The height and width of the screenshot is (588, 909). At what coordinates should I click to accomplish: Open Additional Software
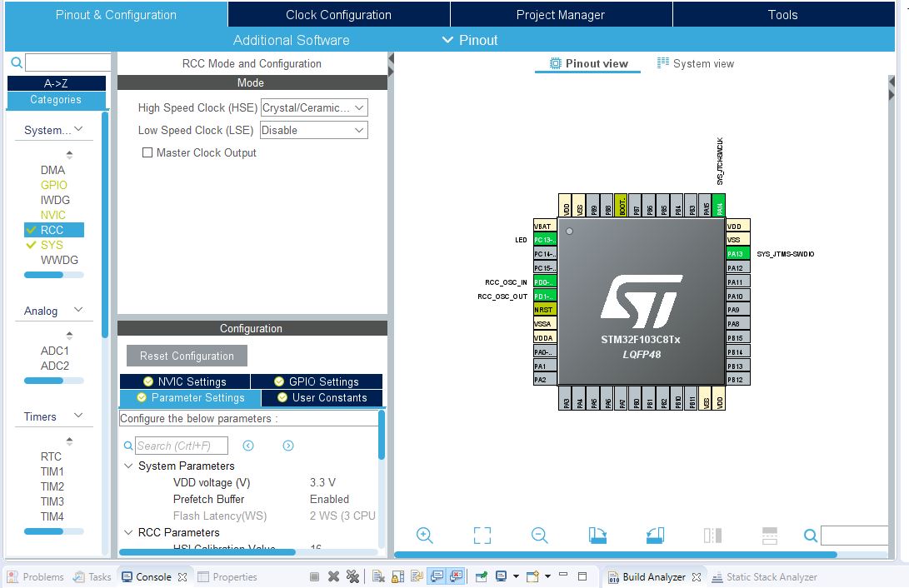click(291, 40)
